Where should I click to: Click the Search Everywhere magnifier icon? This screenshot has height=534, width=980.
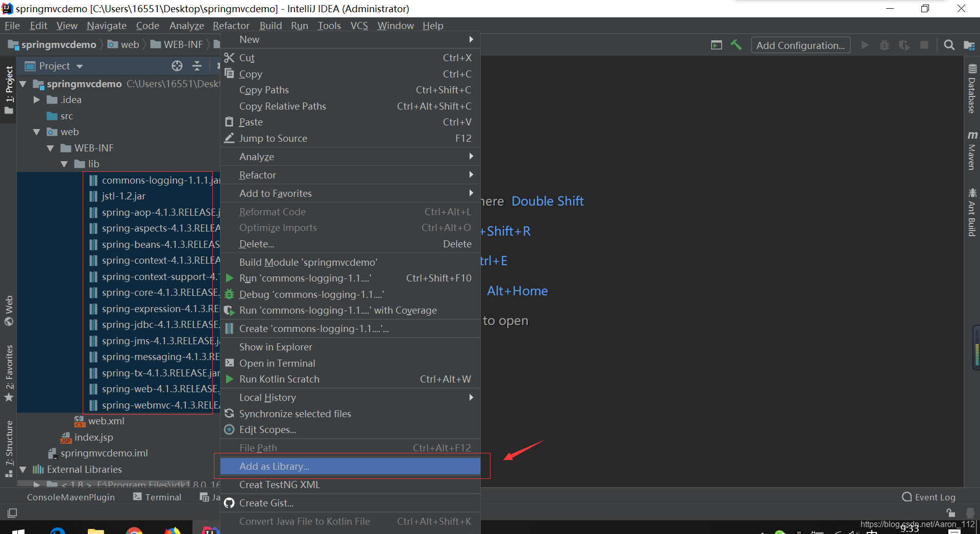(949, 45)
